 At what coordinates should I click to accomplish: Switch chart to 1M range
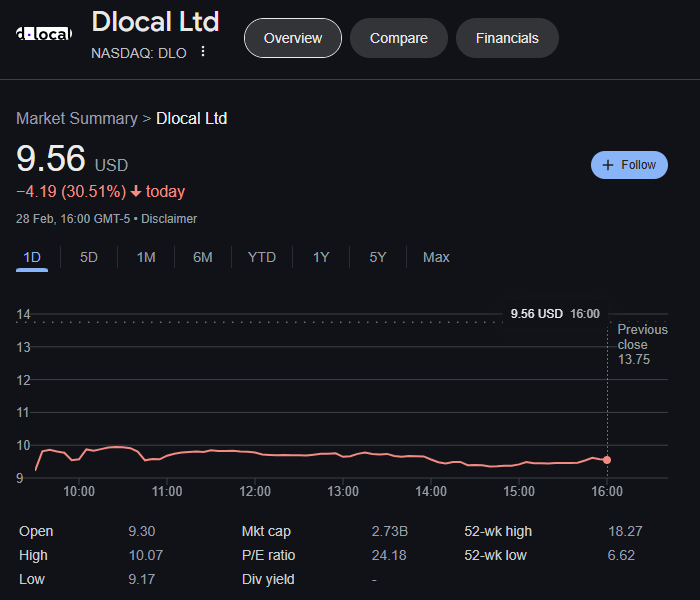(x=146, y=258)
